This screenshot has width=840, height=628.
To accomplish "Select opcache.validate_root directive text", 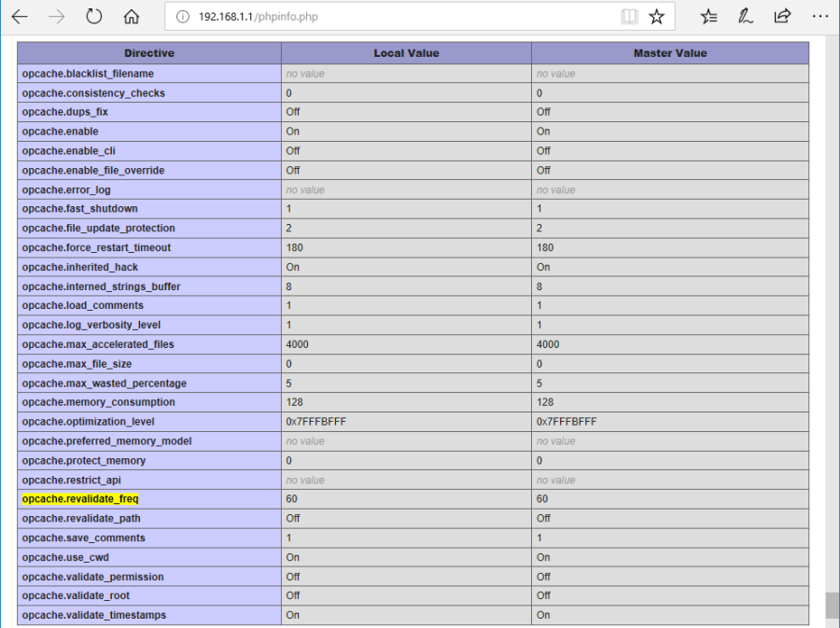I will point(76,595).
